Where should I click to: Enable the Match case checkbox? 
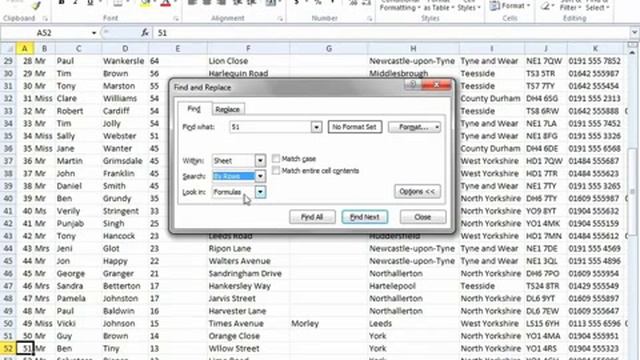pos(276,159)
